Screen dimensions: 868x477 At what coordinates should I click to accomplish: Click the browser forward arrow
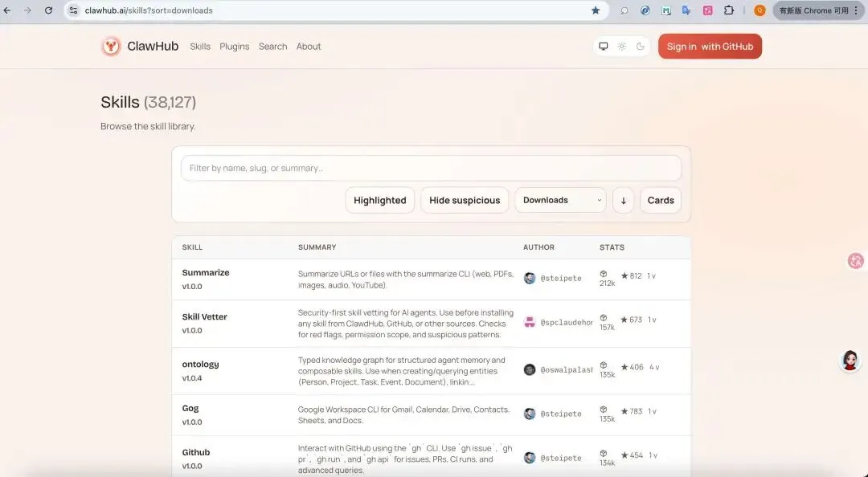coord(27,10)
